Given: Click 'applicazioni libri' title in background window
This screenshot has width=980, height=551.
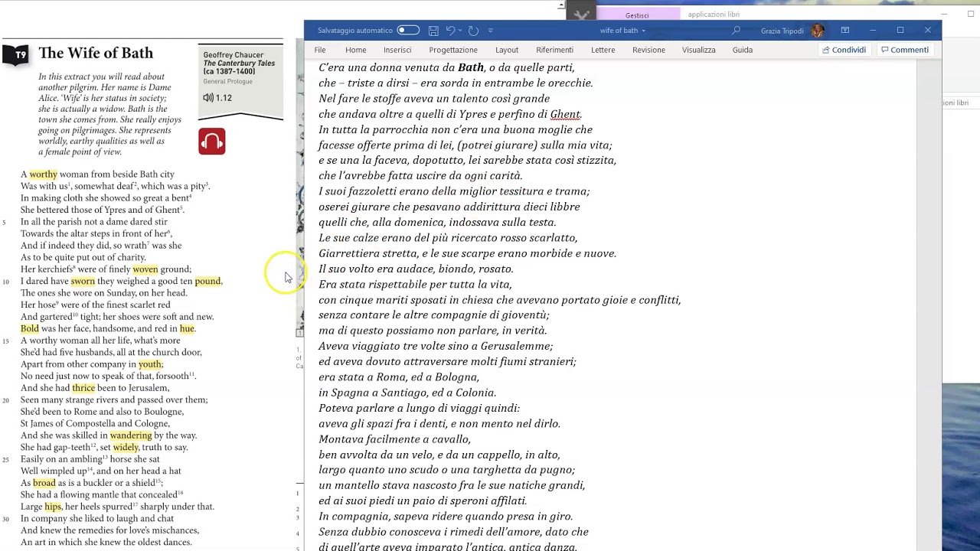Looking at the screenshot, I should (714, 15).
